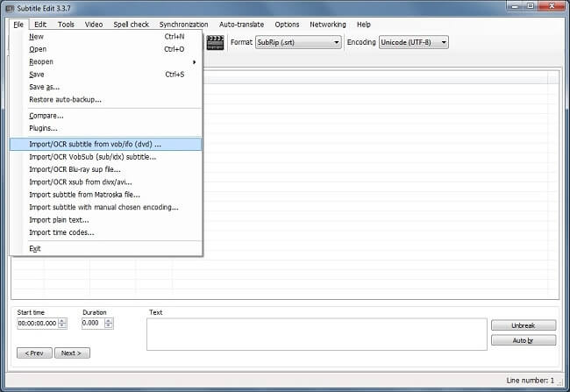
Task: Open the Format dropdown showing SubRip (.srt)
Action: pyautogui.click(x=298, y=42)
